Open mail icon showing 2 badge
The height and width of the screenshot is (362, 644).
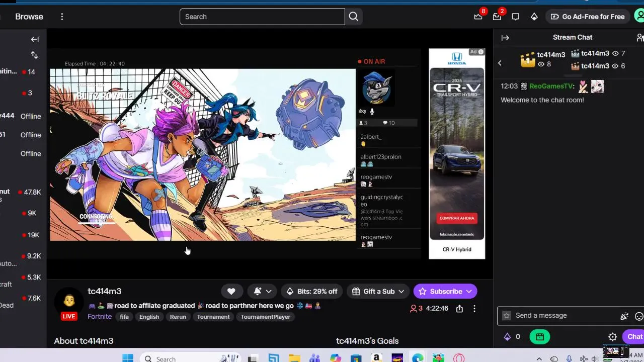(497, 17)
